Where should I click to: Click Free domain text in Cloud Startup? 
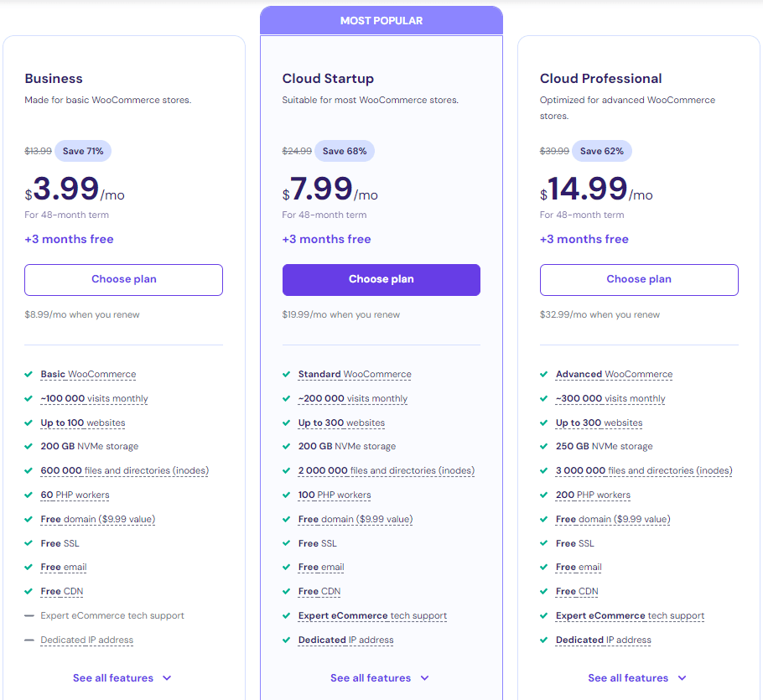tap(356, 519)
